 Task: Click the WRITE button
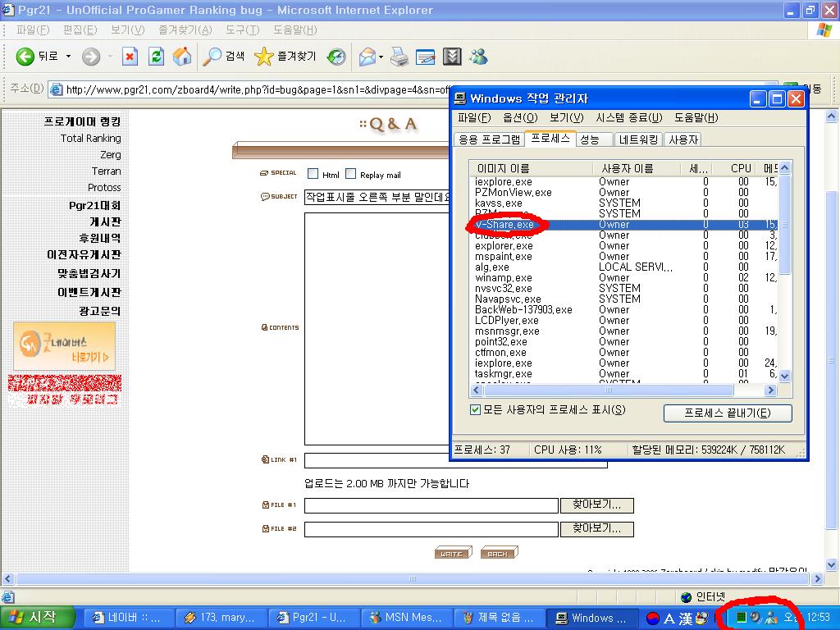coord(453,553)
